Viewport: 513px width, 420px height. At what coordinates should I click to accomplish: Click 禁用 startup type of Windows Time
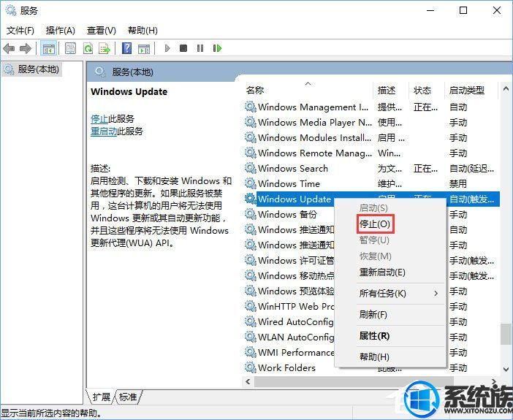click(458, 183)
